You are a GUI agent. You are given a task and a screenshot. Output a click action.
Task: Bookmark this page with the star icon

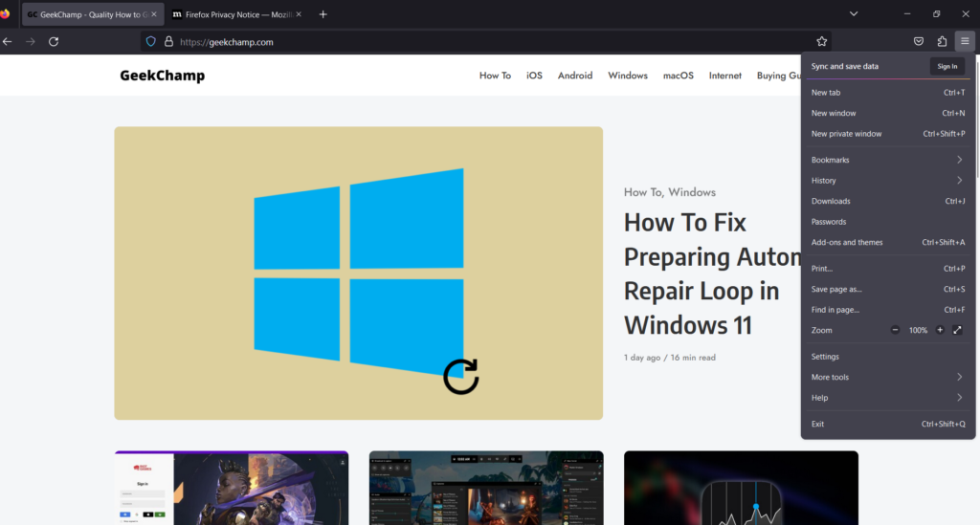click(821, 41)
